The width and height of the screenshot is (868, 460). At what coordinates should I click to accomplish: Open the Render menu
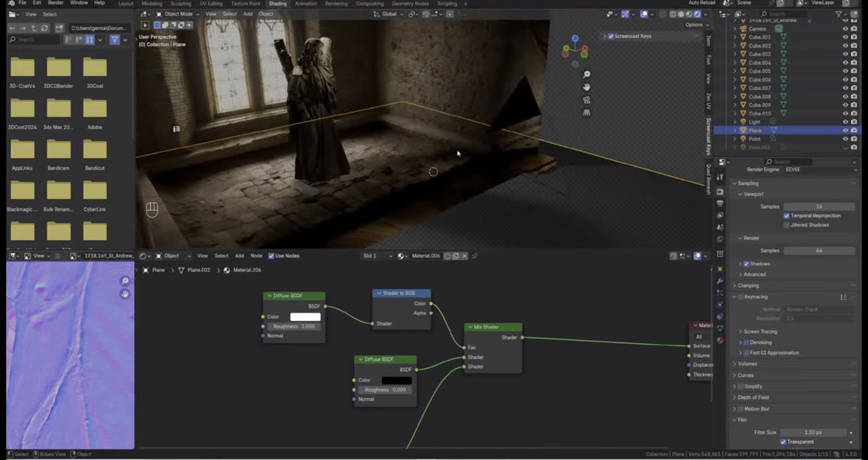[x=56, y=3]
